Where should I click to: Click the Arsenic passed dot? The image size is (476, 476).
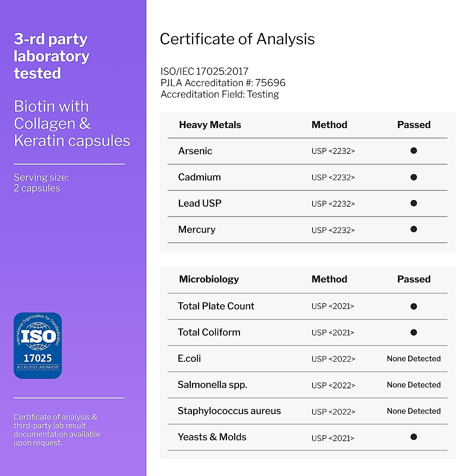click(x=414, y=151)
